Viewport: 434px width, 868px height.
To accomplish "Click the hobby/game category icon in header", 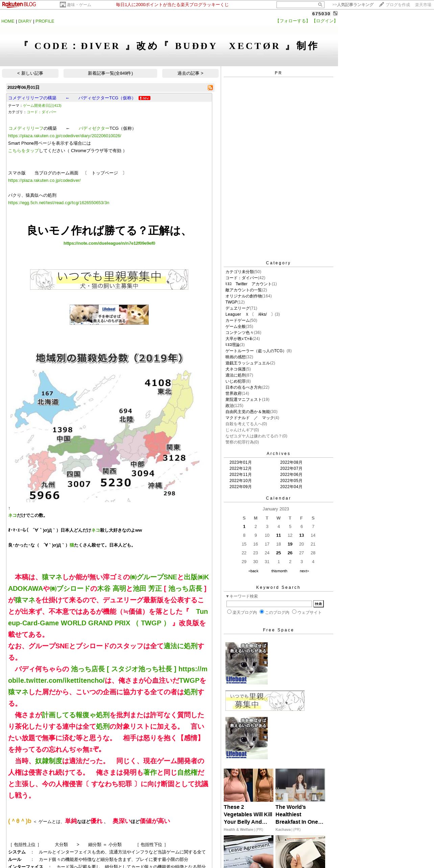I will point(63,5).
